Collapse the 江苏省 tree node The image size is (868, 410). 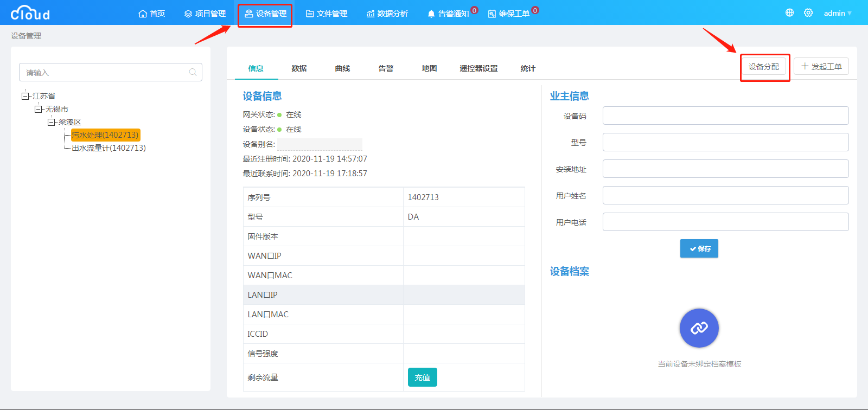tap(25, 96)
